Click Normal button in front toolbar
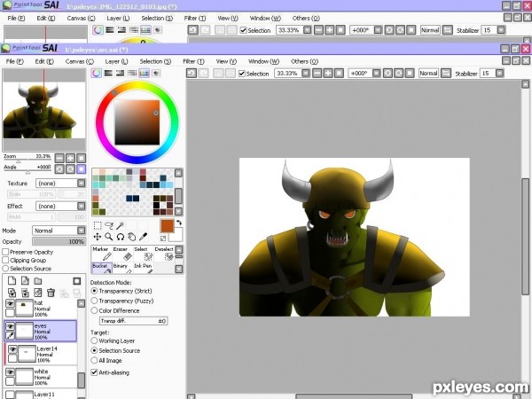Image resolution: width=532 pixels, height=399 pixels. [x=428, y=73]
